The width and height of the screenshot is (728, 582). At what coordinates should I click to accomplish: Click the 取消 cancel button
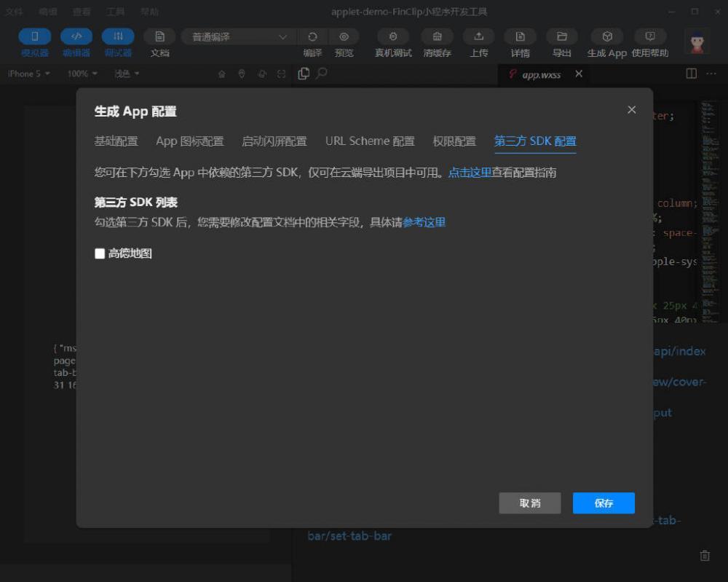click(x=530, y=503)
